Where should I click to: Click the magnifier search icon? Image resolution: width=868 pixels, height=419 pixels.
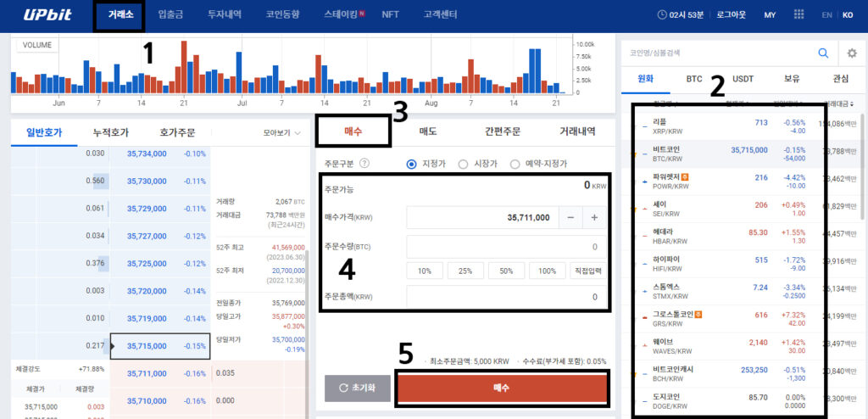coord(824,53)
